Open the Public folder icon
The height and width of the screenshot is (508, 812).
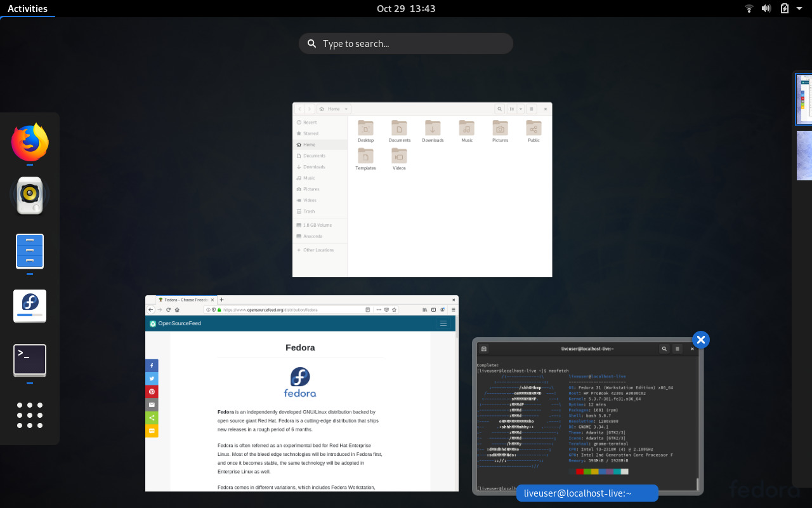pyautogui.click(x=534, y=128)
